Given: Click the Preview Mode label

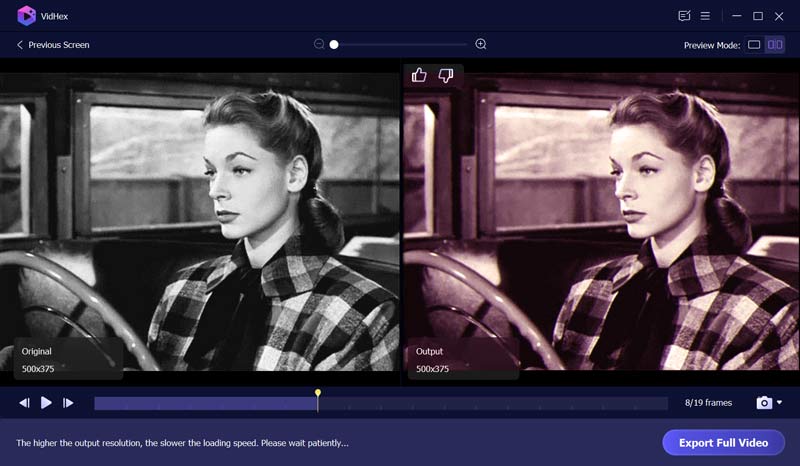Looking at the screenshot, I should tap(712, 45).
